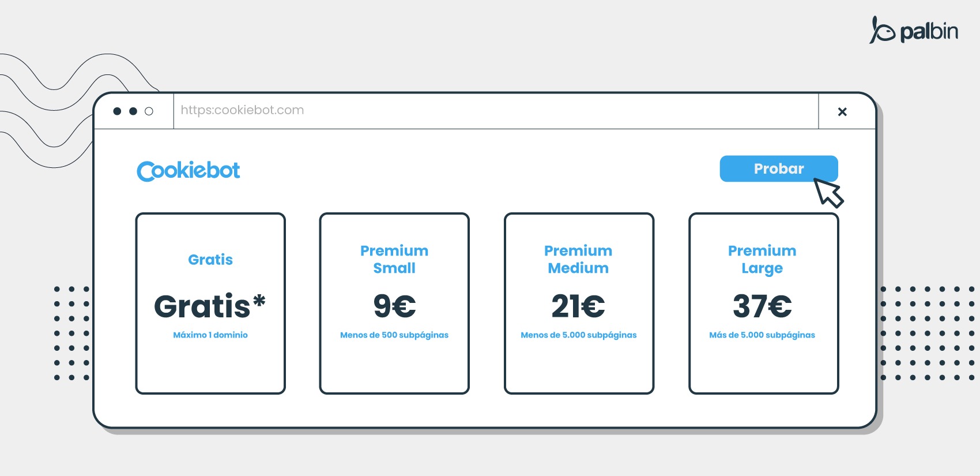
Task: Click the hollow window dot
Action: 149,111
